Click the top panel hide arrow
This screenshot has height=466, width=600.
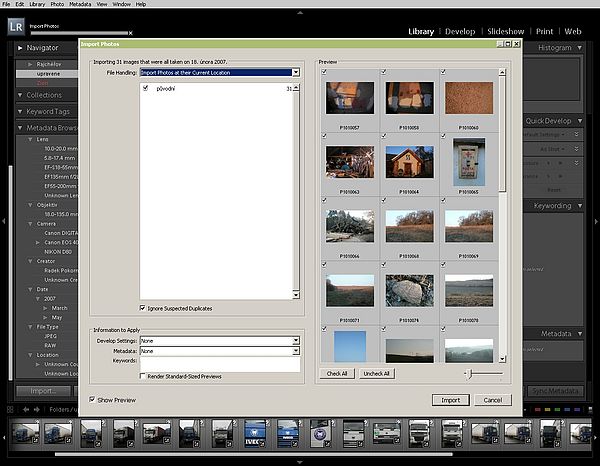pyautogui.click(x=300, y=15)
